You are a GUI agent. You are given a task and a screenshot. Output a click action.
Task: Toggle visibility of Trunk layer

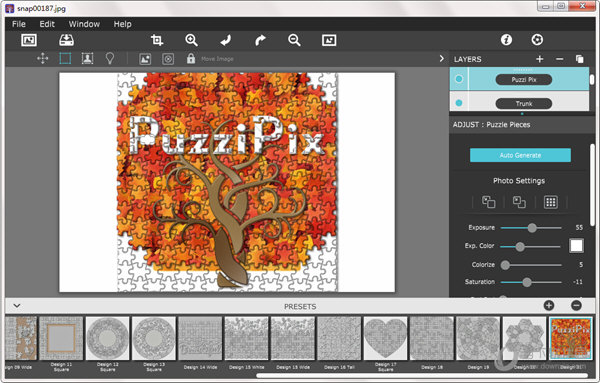[x=459, y=103]
